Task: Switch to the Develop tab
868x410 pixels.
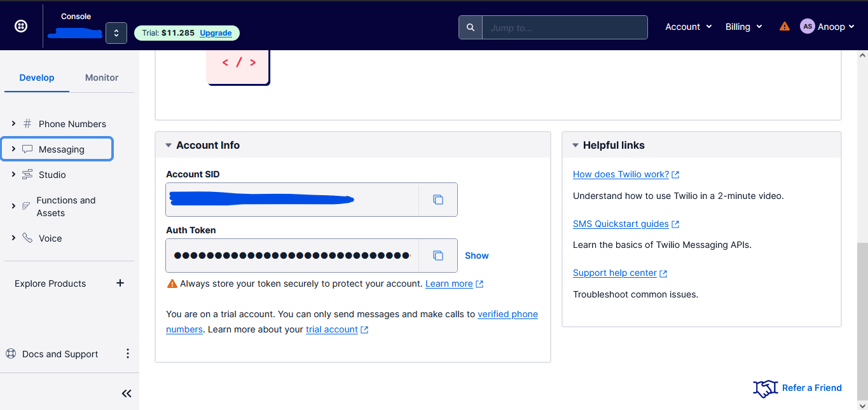Action: 37,78
